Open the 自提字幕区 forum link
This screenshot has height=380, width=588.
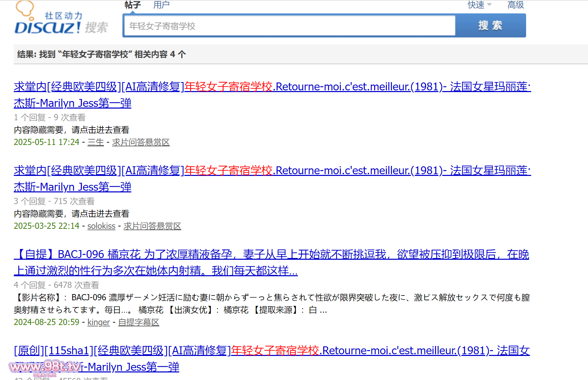point(139,322)
